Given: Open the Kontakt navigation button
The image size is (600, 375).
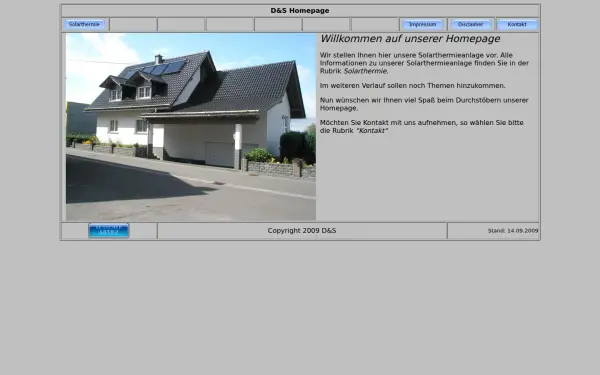Looking at the screenshot, I should [x=517, y=24].
